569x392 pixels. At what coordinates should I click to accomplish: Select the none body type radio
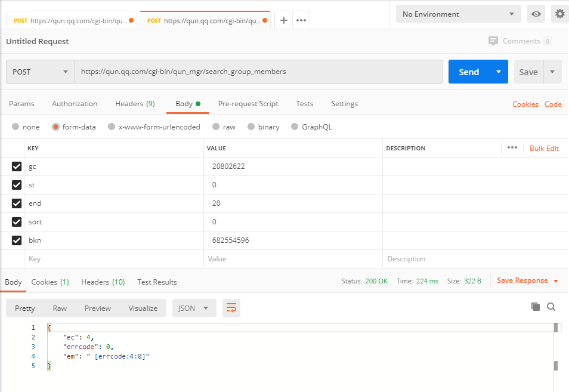pos(16,126)
